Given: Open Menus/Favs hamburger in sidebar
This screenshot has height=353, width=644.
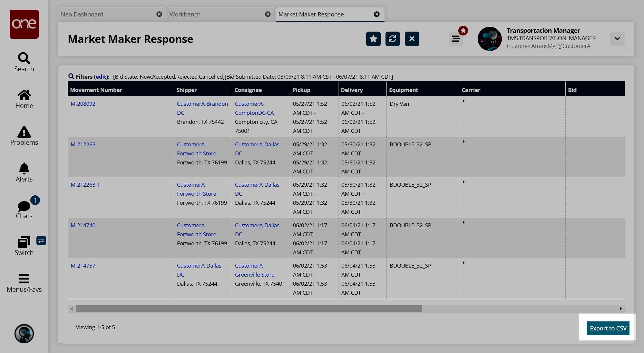Looking at the screenshot, I should [x=24, y=282].
